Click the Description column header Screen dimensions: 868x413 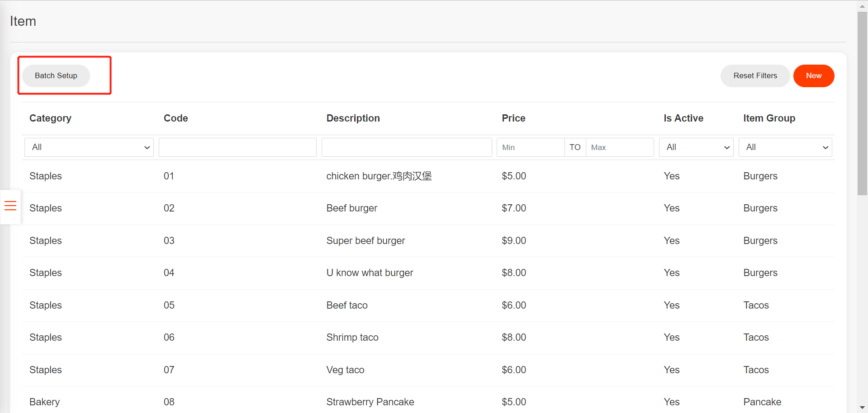(x=353, y=118)
